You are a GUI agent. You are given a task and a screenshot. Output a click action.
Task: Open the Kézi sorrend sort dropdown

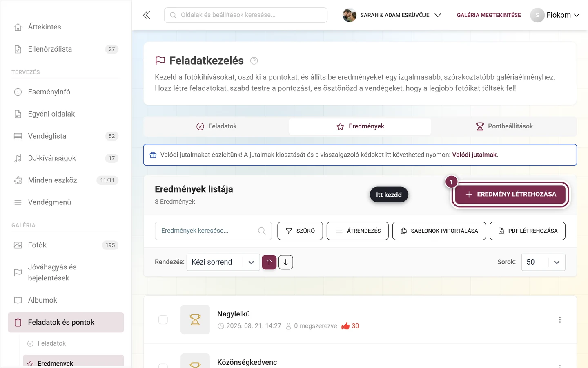[223, 262]
